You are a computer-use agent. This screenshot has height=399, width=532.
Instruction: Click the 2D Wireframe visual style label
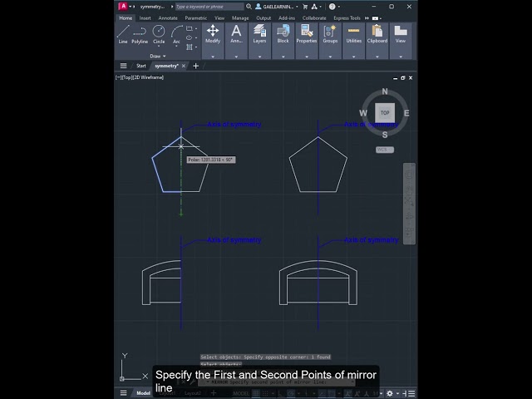point(148,77)
